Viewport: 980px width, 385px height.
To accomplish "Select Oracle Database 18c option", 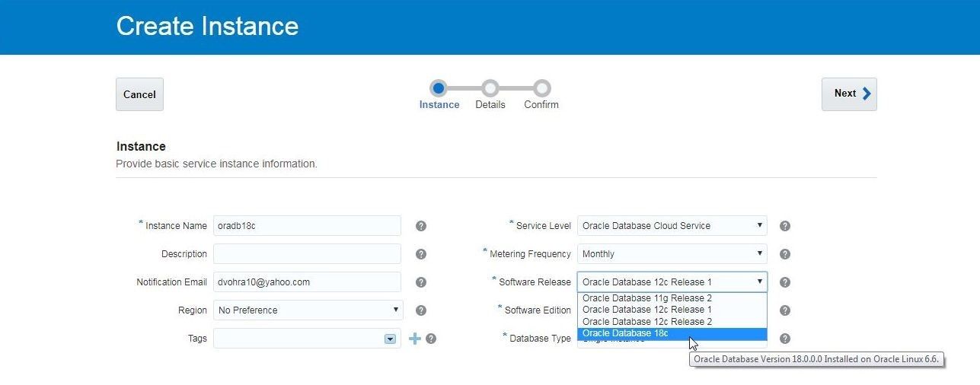I will pos(672,333).
